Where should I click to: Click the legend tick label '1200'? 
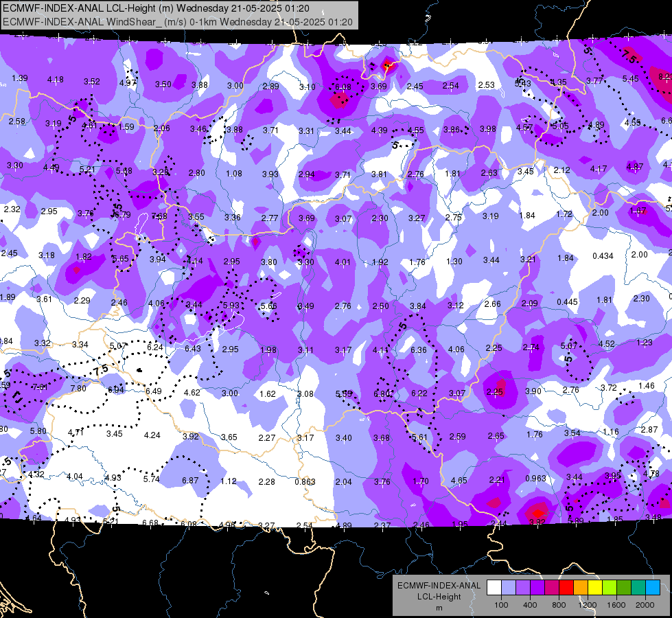click(588, 605)
